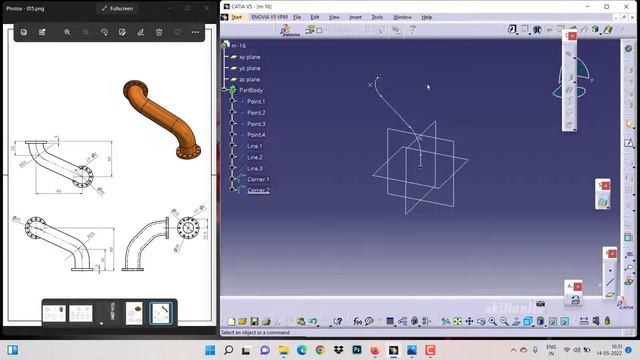
Task: Open the File menu
Action: point(297,17)
